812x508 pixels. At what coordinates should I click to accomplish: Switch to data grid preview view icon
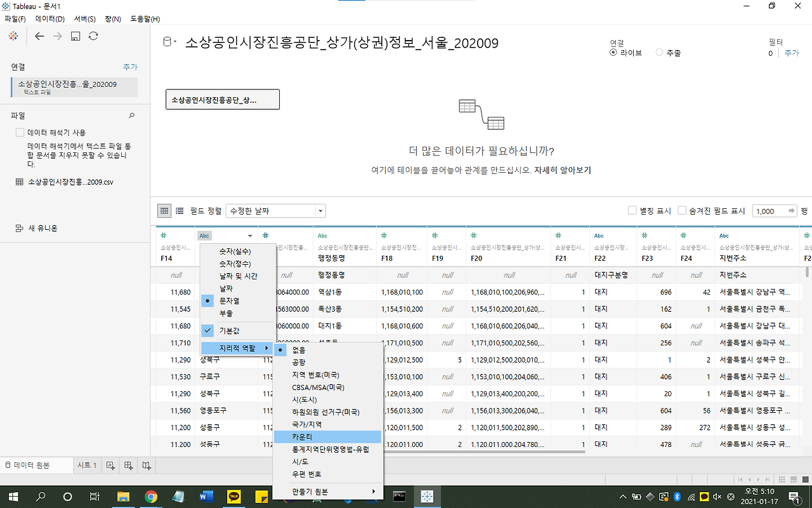pyautogui.click(x=164, y=211)
